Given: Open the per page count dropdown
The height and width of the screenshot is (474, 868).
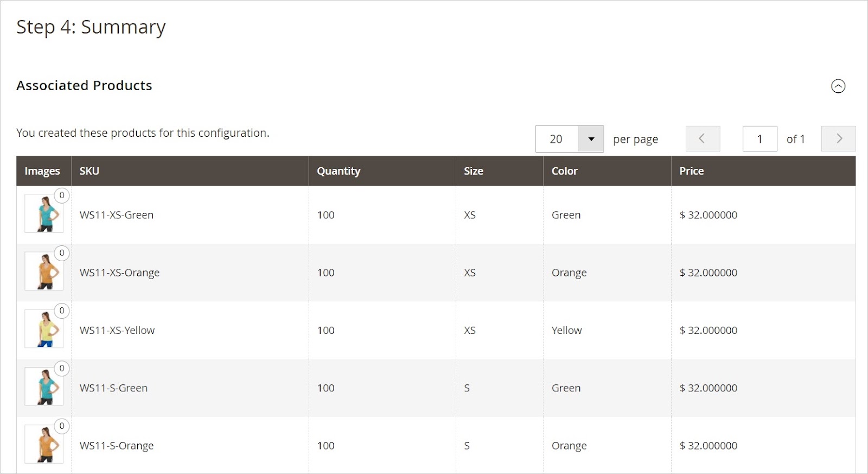Looking at the screenshot, I should (x=591, y=139).
